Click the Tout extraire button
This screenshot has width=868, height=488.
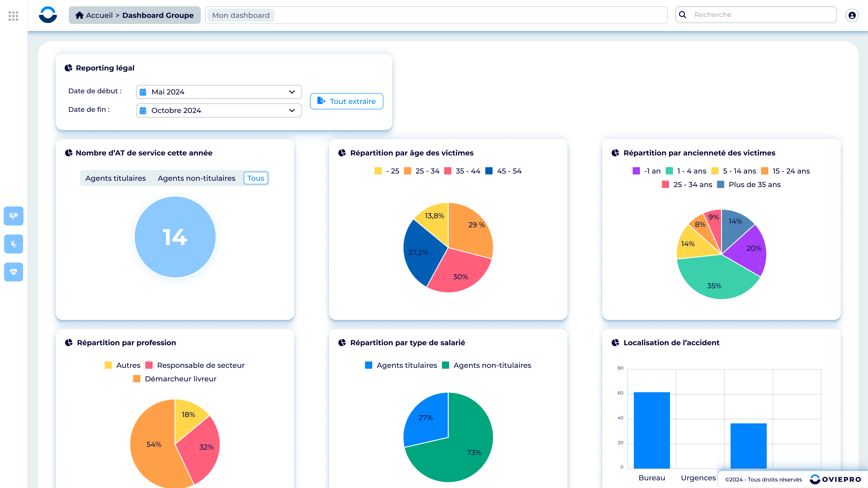346,101
